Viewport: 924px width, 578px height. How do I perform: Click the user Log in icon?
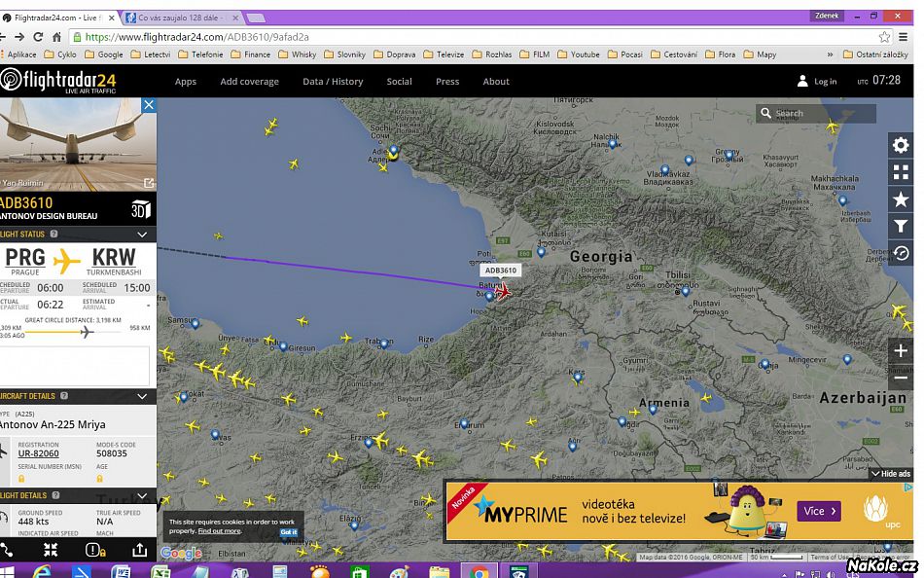(x=802, y=81)
